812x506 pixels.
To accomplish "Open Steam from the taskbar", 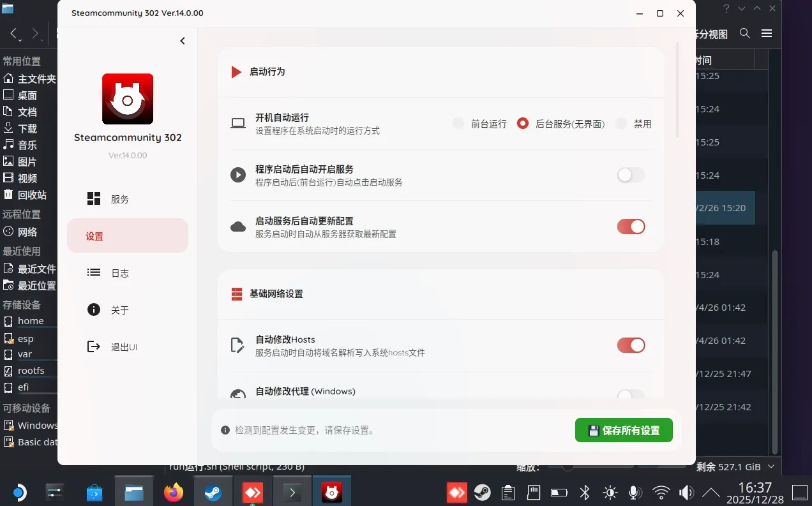I will pos(213,492).
